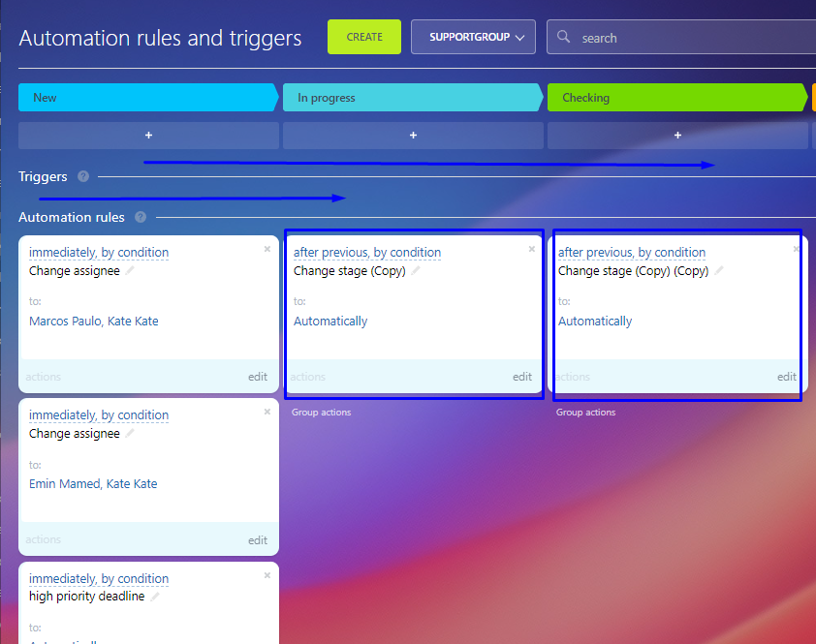This screenshot has height=644, width=816.
Task: Select the New stage tab
Action: 147,98
